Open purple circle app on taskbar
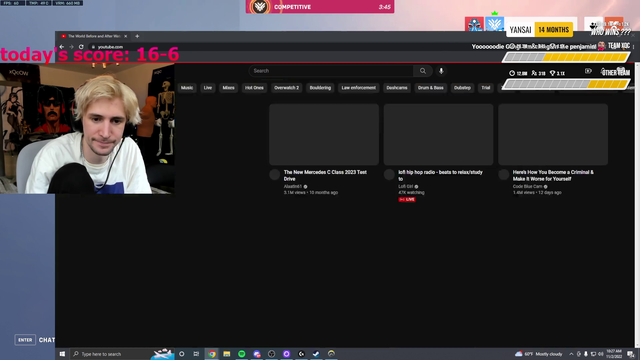This screenshot has height=360, width=640. (x=287, y=354)
